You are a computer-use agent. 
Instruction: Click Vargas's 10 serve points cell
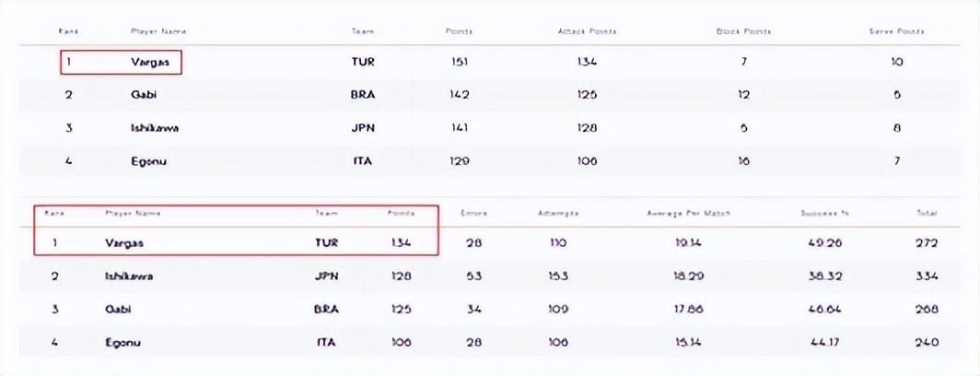click(896, 63)
